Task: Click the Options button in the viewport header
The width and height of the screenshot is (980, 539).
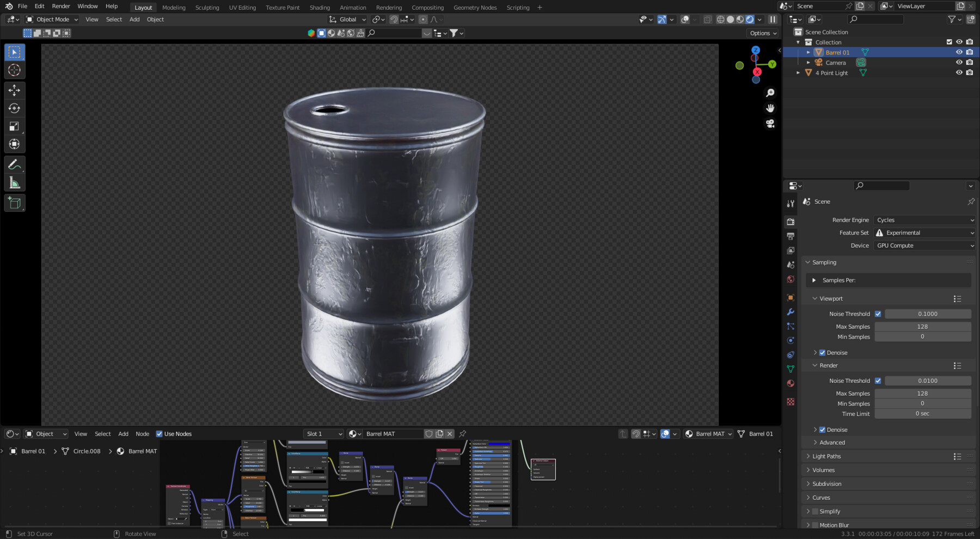Action: coord(762,33)
